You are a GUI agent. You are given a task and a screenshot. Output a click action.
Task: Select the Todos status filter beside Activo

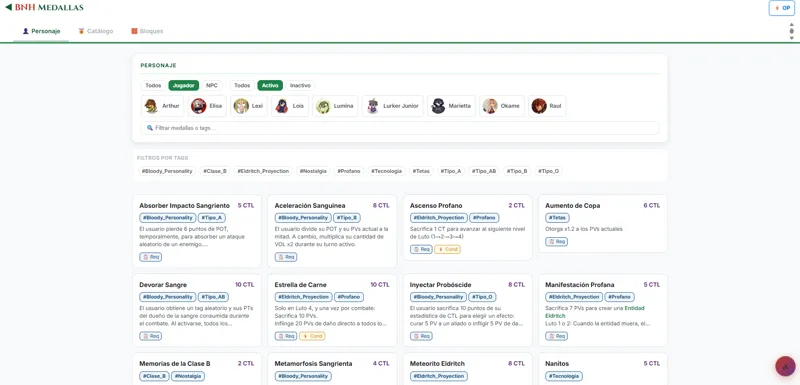[242, 85]
